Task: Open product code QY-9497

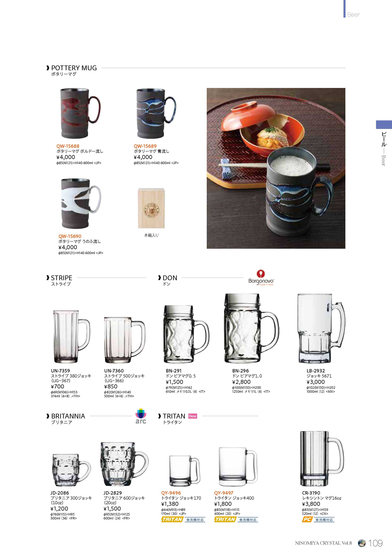Action: pyautogui.click(x=224, y=493)
